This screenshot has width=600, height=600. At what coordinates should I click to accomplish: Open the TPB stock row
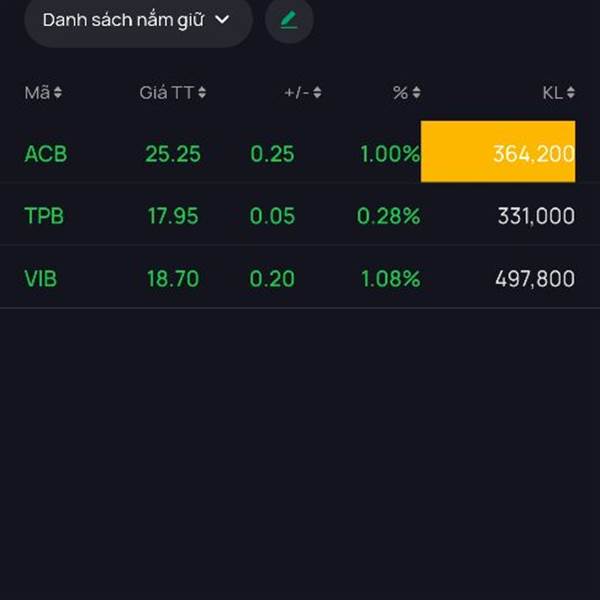[x=44, y=215]
